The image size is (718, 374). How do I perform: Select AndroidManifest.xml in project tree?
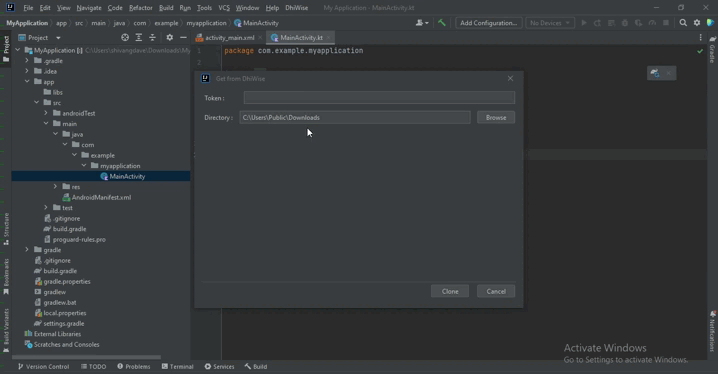tap(101, 197)
